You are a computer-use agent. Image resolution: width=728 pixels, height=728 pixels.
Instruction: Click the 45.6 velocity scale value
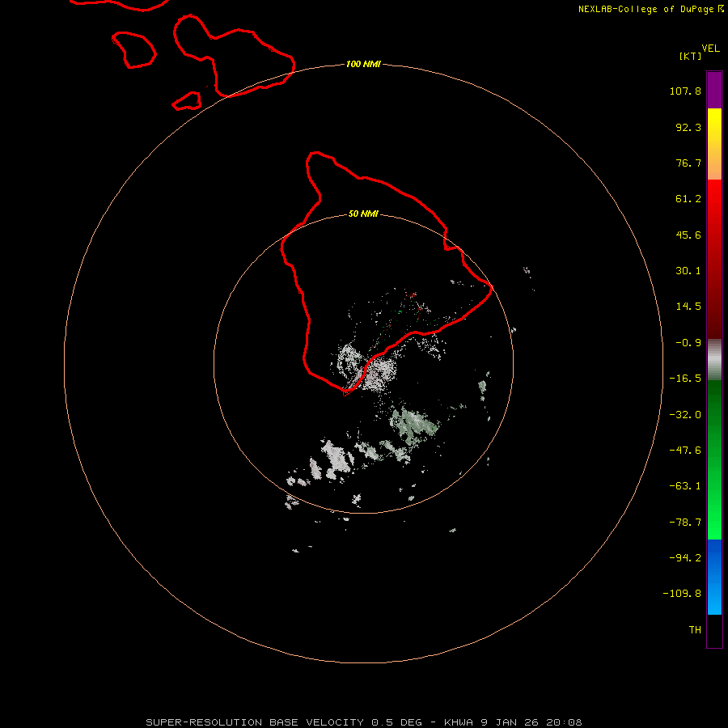point(688,235)
